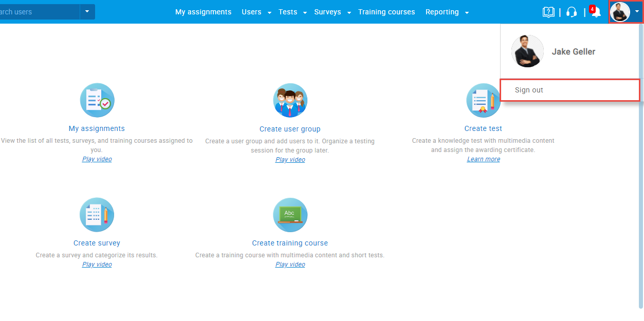Click the Create survey description text
The image size is (644, 321).
point(97,255)
